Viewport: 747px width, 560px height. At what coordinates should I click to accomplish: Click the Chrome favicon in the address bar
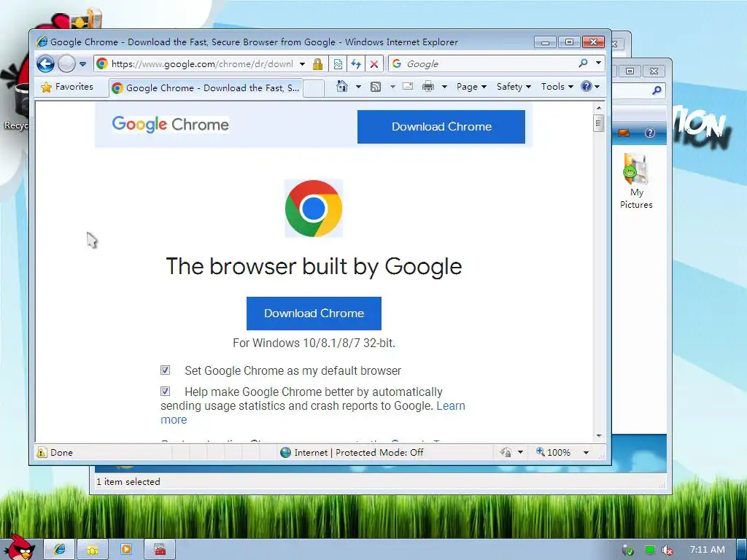102,64
